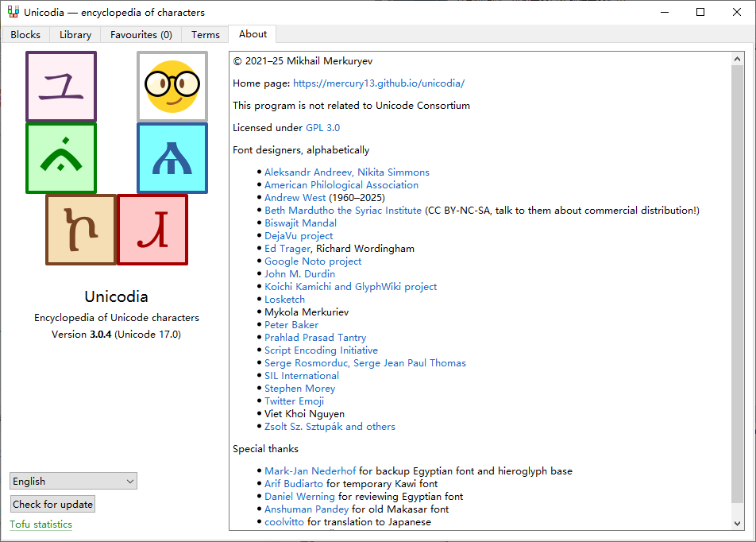The image size is (756, 542).
Task: Open the English language dropdown
Action: (73, 481)
